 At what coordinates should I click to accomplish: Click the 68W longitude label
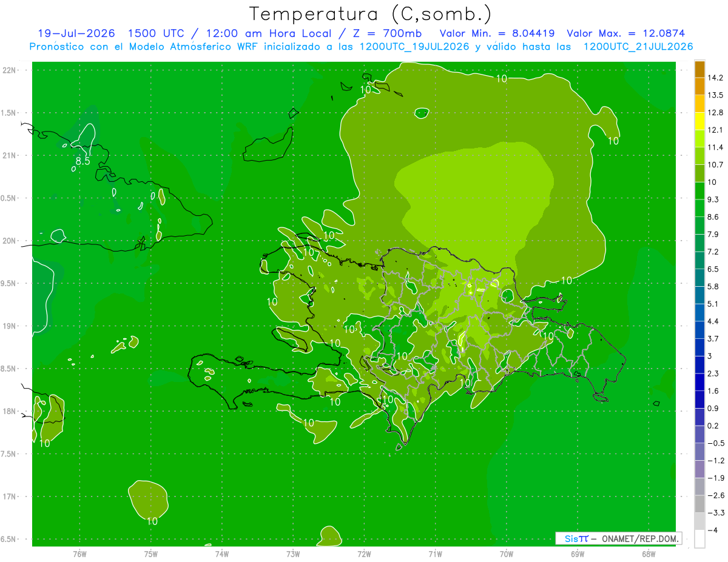(x=649, y=554)
